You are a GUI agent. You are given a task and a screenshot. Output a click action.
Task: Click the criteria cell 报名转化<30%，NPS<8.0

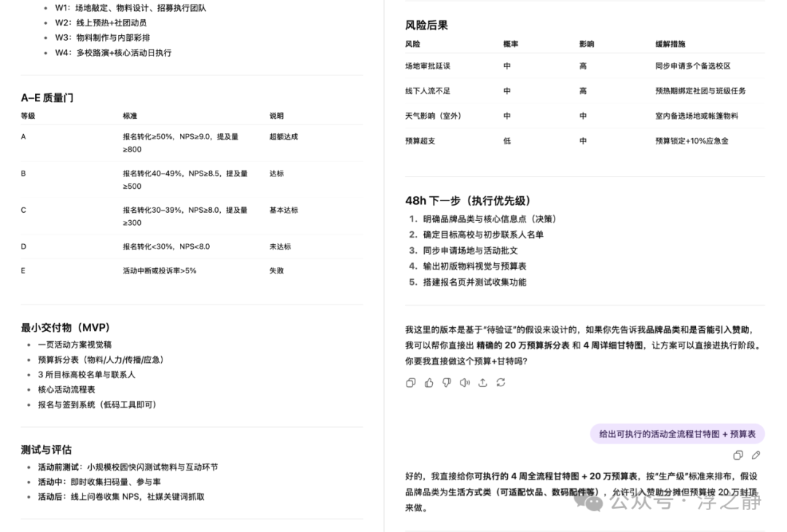click(166, 246)
